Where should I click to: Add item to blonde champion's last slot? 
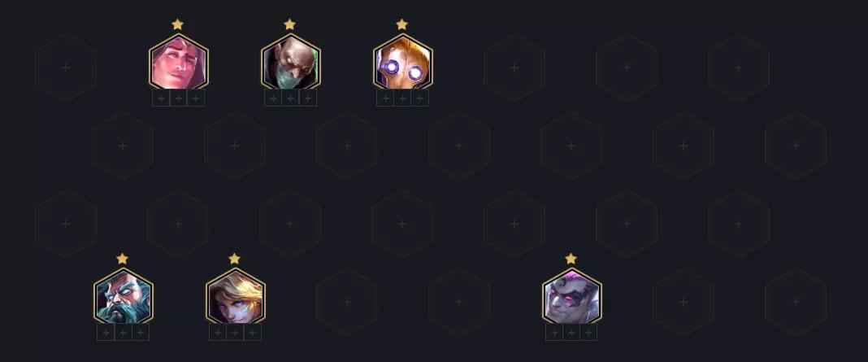pyautogui.click(x=253, y=333)
